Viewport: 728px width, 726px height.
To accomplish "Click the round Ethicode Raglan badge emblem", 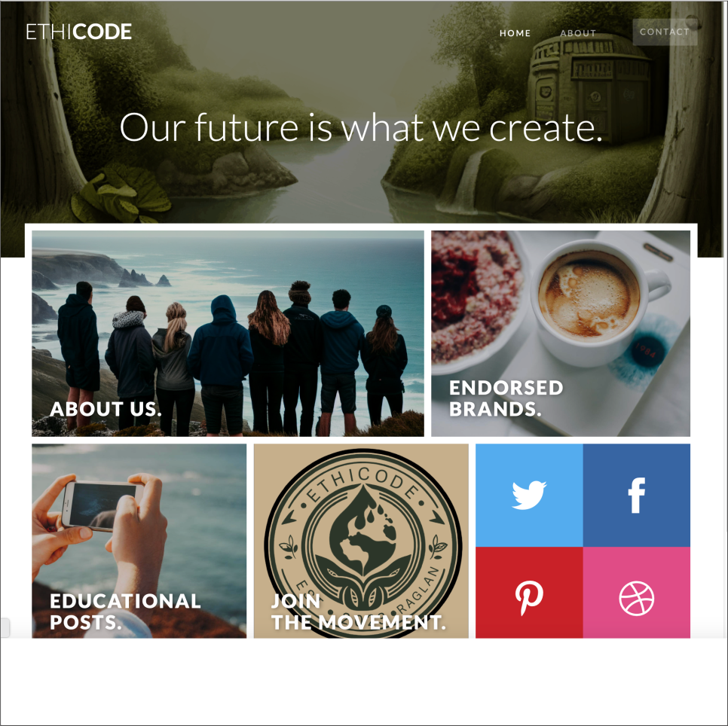I will click(x=362, y=541).
